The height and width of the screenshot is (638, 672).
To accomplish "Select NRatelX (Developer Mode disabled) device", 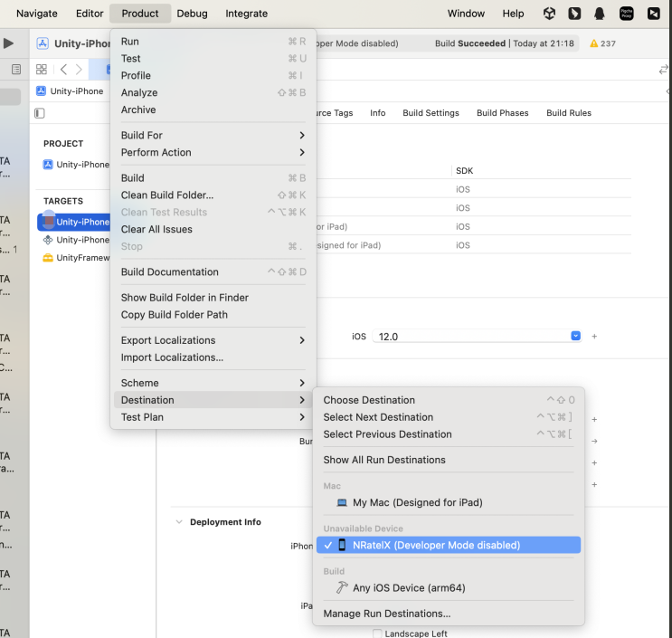I will (x=449, y=545).
